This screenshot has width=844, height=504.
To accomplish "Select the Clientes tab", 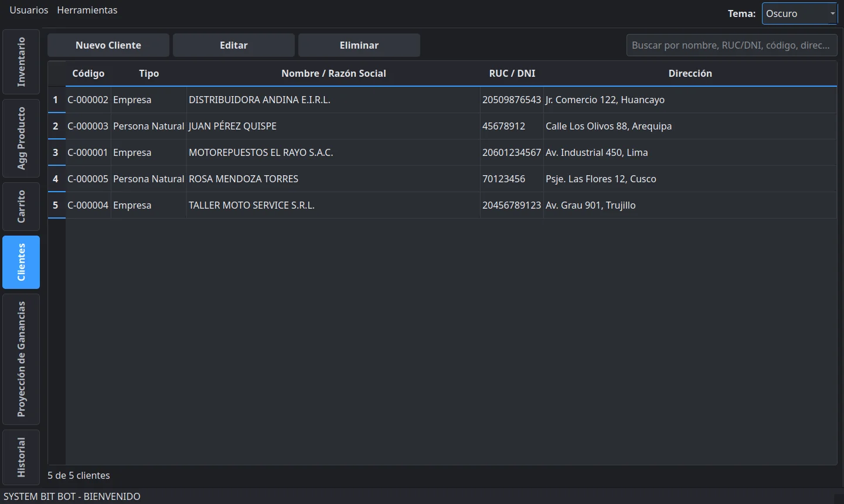I will pyautogui.click(x=21, y=262).
